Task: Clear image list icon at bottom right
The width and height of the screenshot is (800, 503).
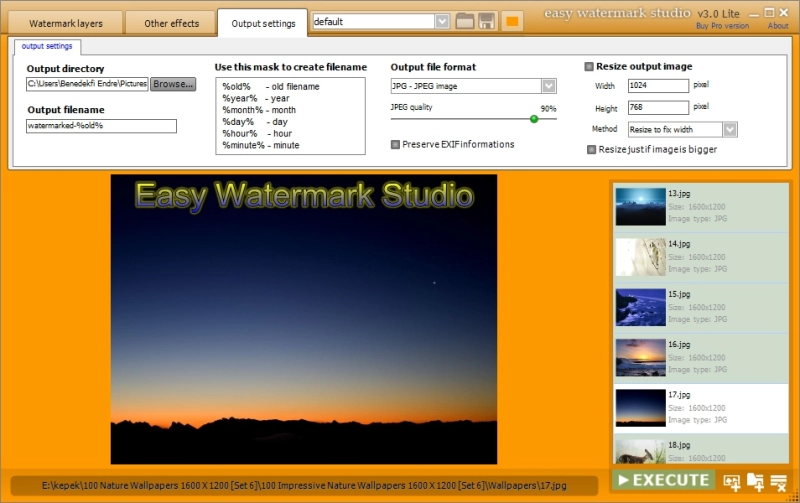Action: pyautogui.click(x=779, y=482)
